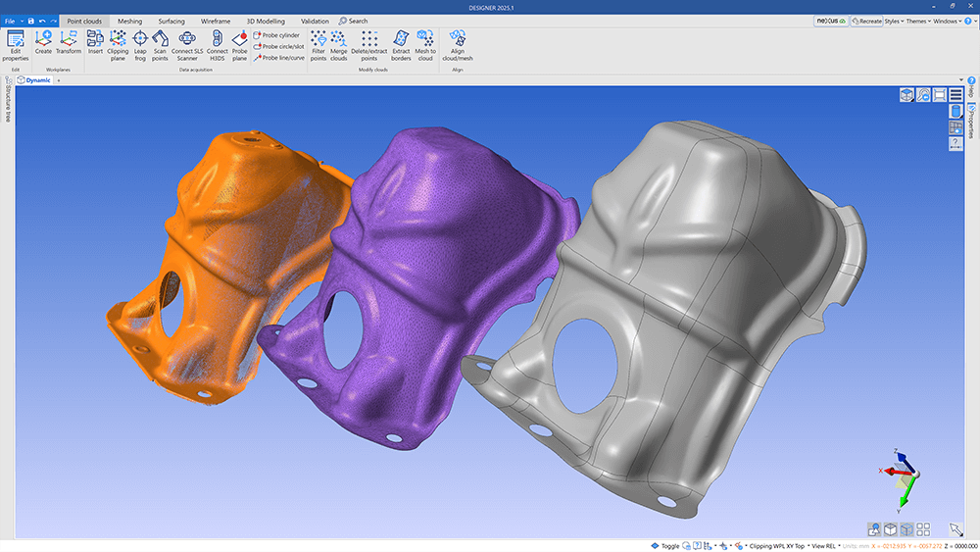Viewport: 980px width, 552px height.
Task: Click the XYZ axis triad
Action: coord(902,480)
